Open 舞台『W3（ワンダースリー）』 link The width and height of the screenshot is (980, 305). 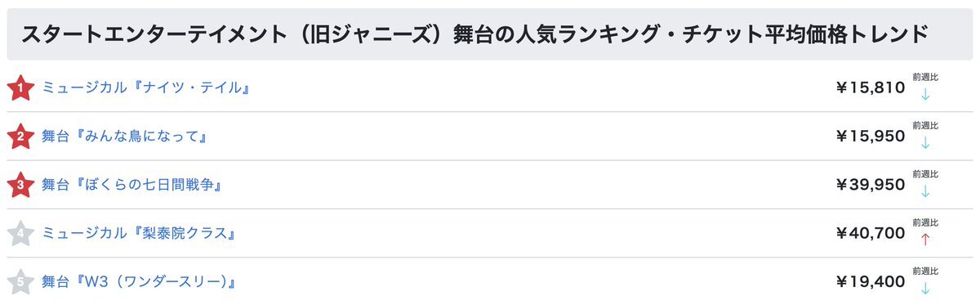139,282
